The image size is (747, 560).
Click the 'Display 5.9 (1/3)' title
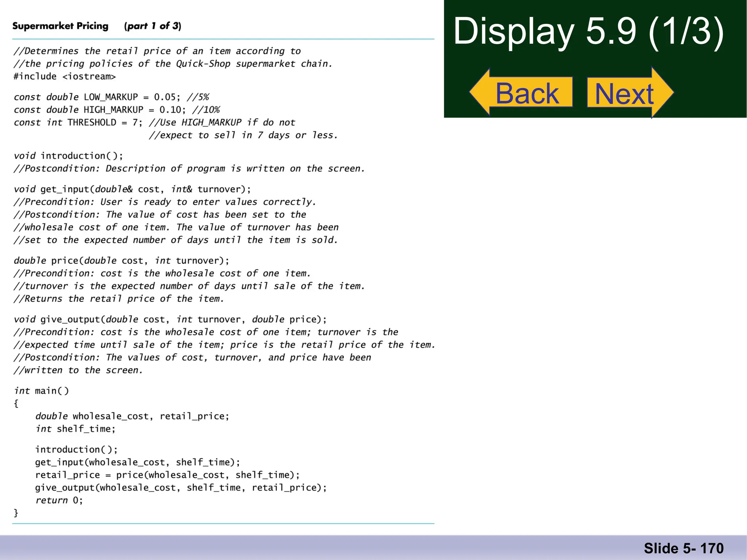588,32
